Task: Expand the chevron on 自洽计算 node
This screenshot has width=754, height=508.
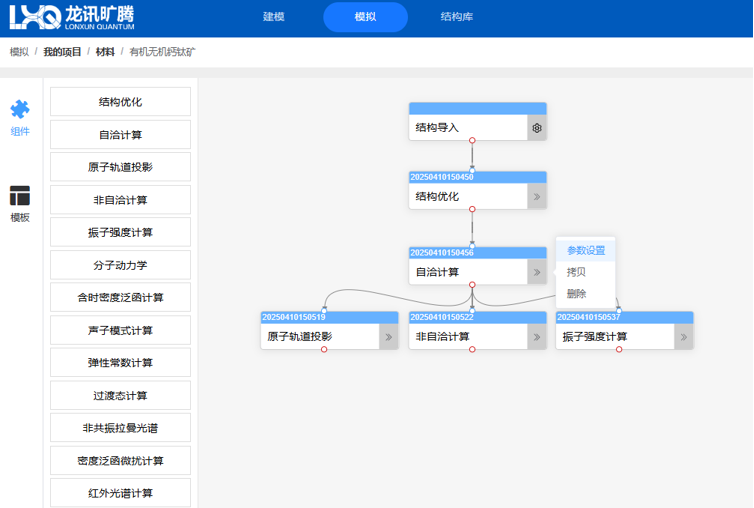Action: point(537,272)
